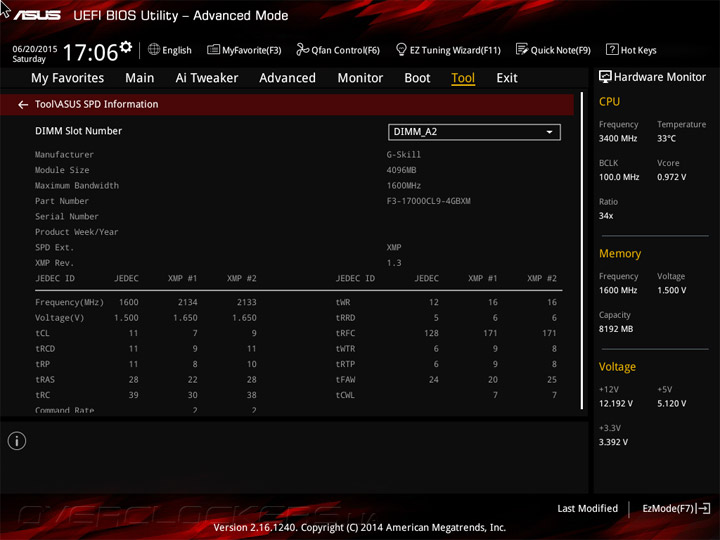720x540 pixels.
Task: Click CPU temperature 33°C
Action: 666,138
